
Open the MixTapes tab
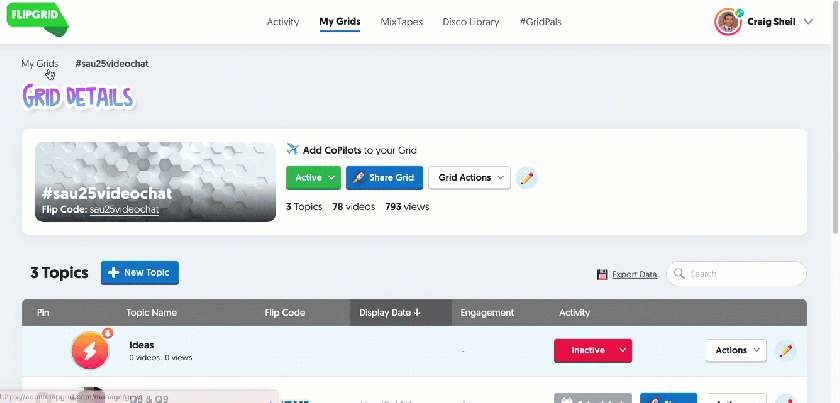[400, 21]
